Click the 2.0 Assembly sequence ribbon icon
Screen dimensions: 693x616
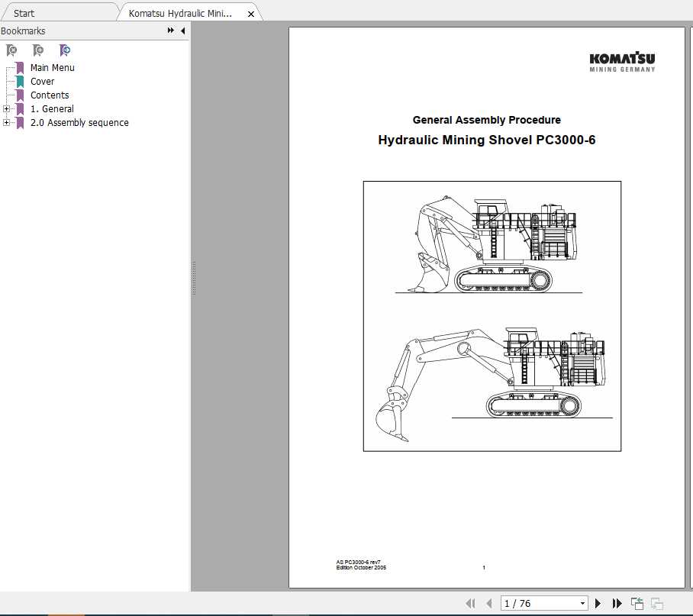click(20, 122)
